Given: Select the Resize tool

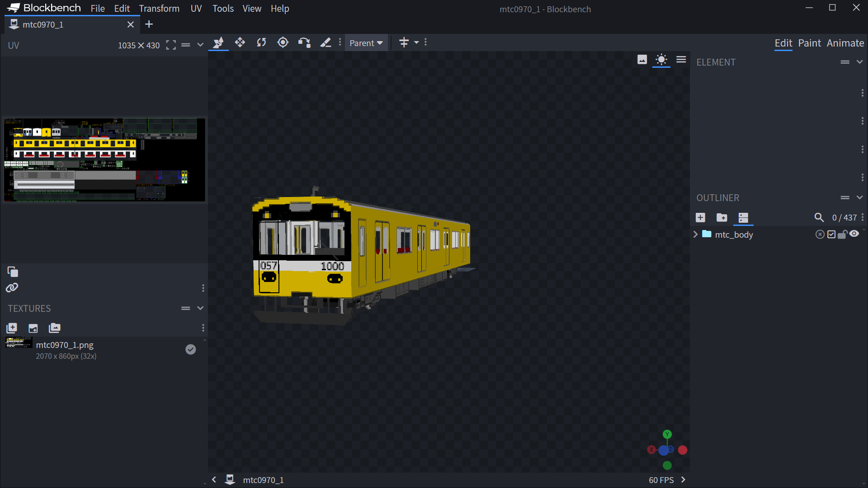Looking at the screenshot, I should [240, 42].
